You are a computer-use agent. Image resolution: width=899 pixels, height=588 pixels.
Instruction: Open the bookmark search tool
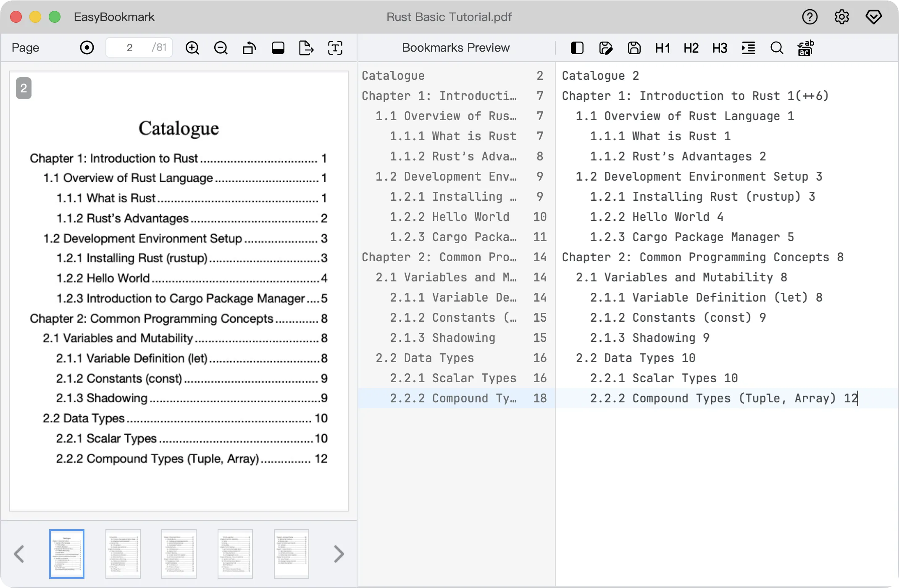coord(777,47)
